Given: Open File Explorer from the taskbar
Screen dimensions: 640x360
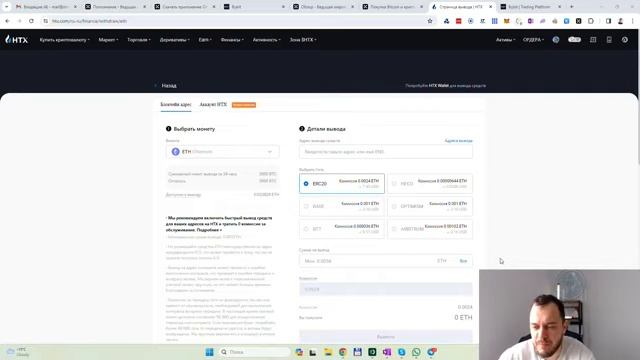Looking at the screenshot, I should [x=328, y=352].
